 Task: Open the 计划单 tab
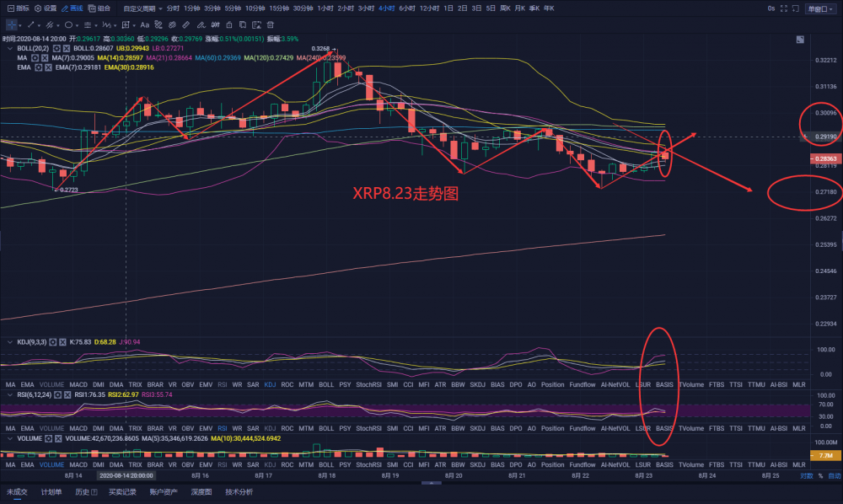(x=51, y=492)
